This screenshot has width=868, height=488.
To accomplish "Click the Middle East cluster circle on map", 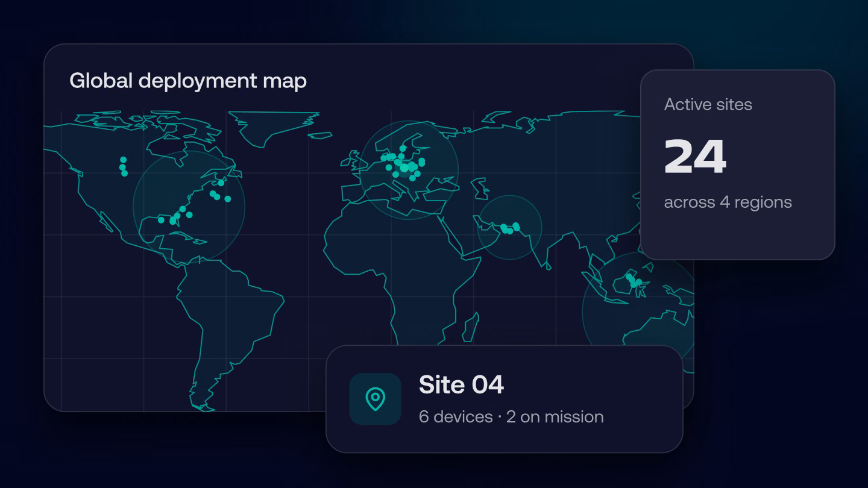I will pos(510,227).
